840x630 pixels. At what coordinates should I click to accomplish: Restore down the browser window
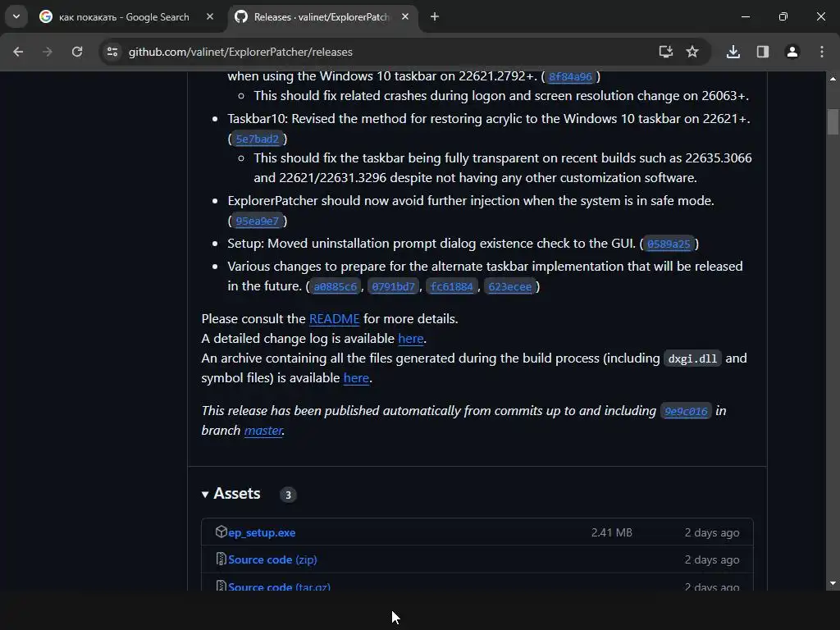pos(783,16)
